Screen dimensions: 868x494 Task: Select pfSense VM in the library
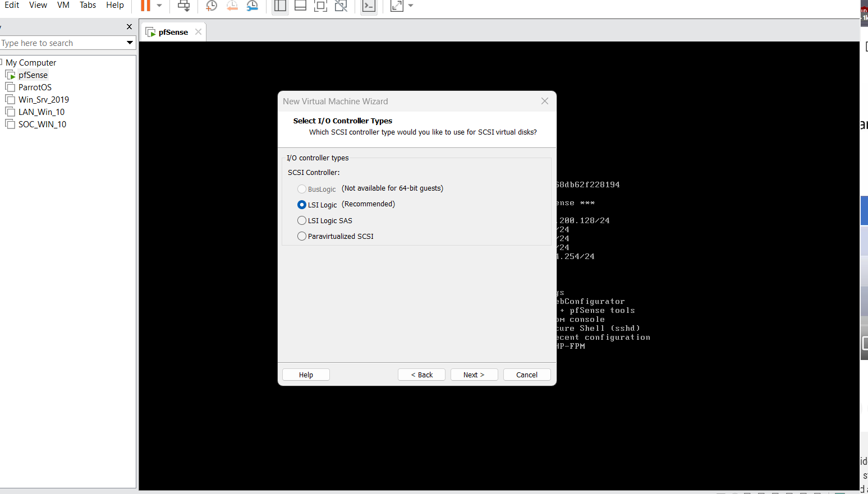coord(33,75)
